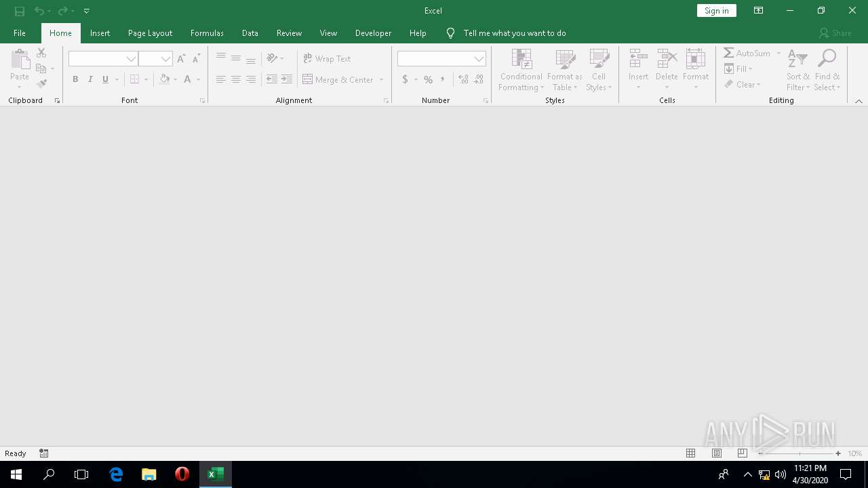Click the Save icon in quick access toolbar
The height and width of the screenshot is (488, 868).
click(20, 11)
